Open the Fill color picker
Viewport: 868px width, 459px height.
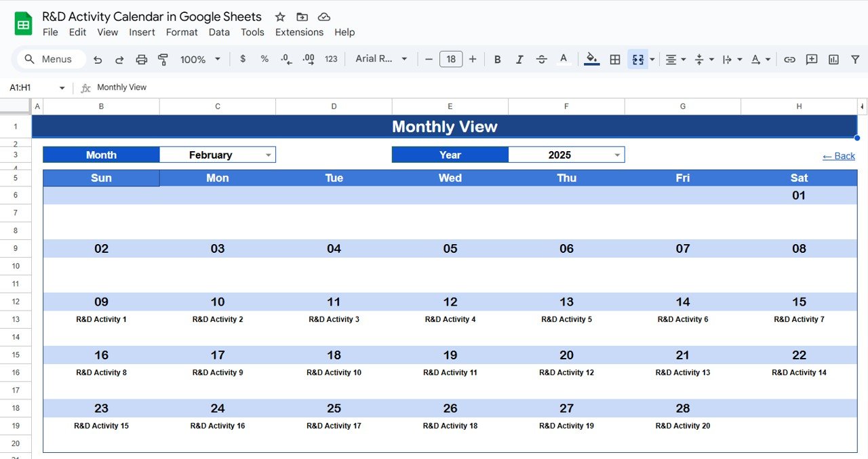tap(591, 59)
